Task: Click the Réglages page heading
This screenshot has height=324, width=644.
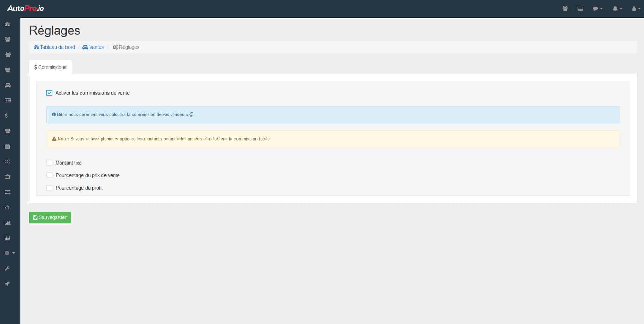Action: pyautogui.click(x=55, y=31)
